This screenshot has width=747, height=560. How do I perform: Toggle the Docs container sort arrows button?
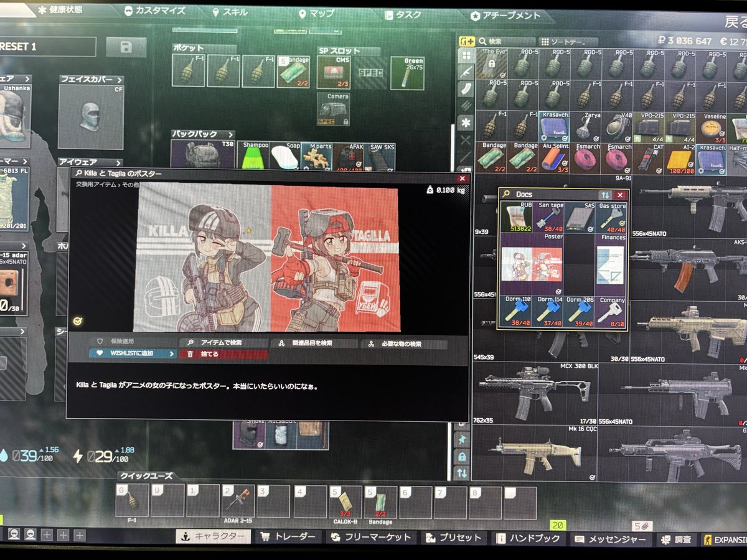pyautogui.click(x=605, y=195)
